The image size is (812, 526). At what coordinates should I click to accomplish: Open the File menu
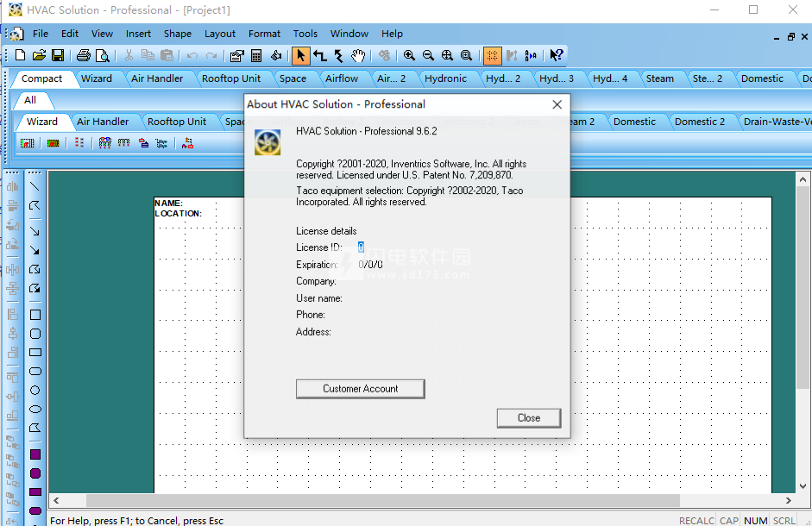point(41,34)
